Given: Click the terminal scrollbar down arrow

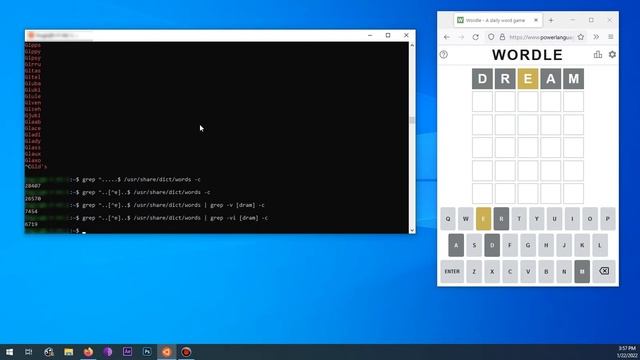Looking at the screenshot, I should [412, 230].
